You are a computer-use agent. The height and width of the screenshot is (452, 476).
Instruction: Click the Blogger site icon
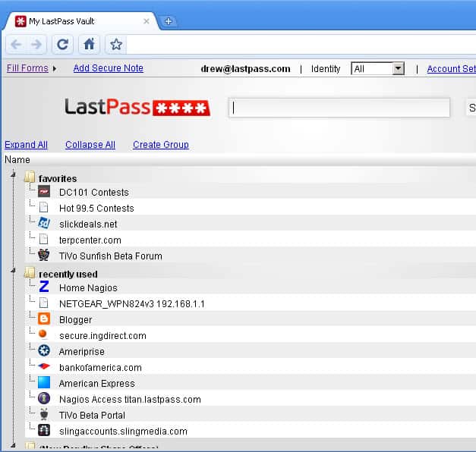point(44,319)
